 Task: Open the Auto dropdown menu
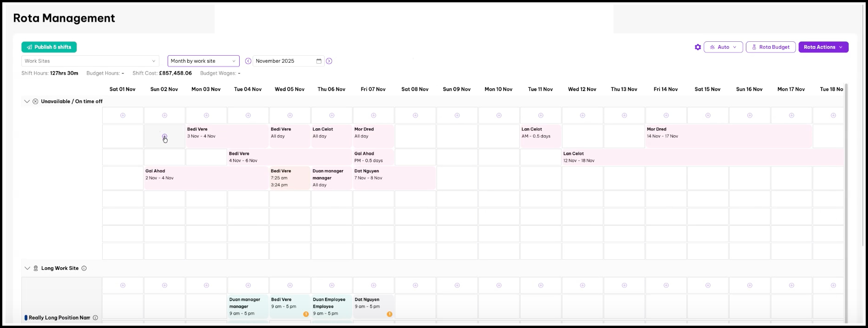[723, 47]
